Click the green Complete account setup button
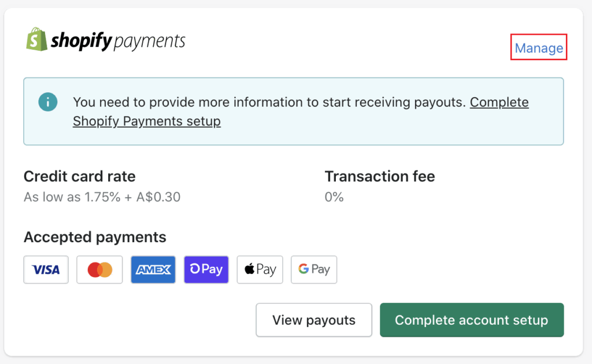The image size is (592, 364). tap(472, 320)
